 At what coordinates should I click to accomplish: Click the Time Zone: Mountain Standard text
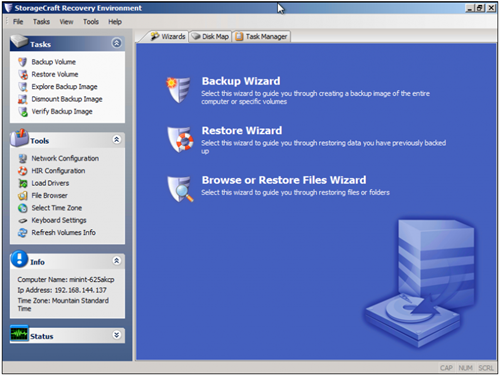coord(63,301)
